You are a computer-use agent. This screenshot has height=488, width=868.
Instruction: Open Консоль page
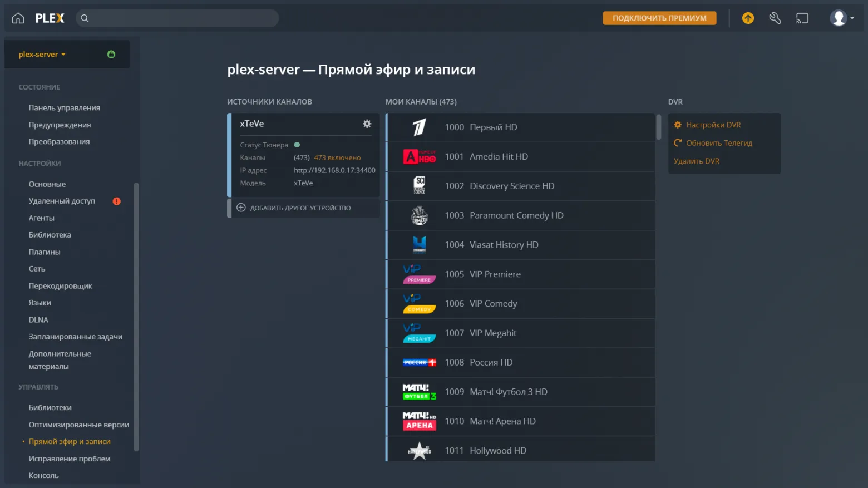tap(44, 476)
